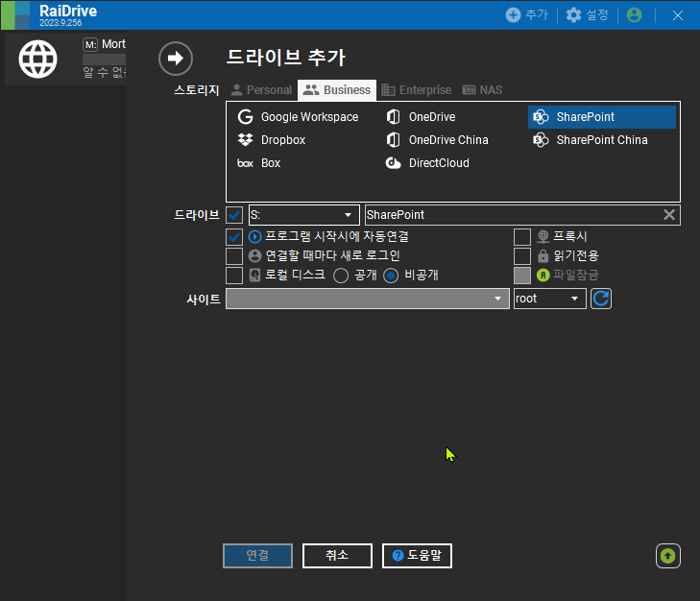
Task: Select Dropbox storage
Action: pyautogui.click(x=272, y=140)
